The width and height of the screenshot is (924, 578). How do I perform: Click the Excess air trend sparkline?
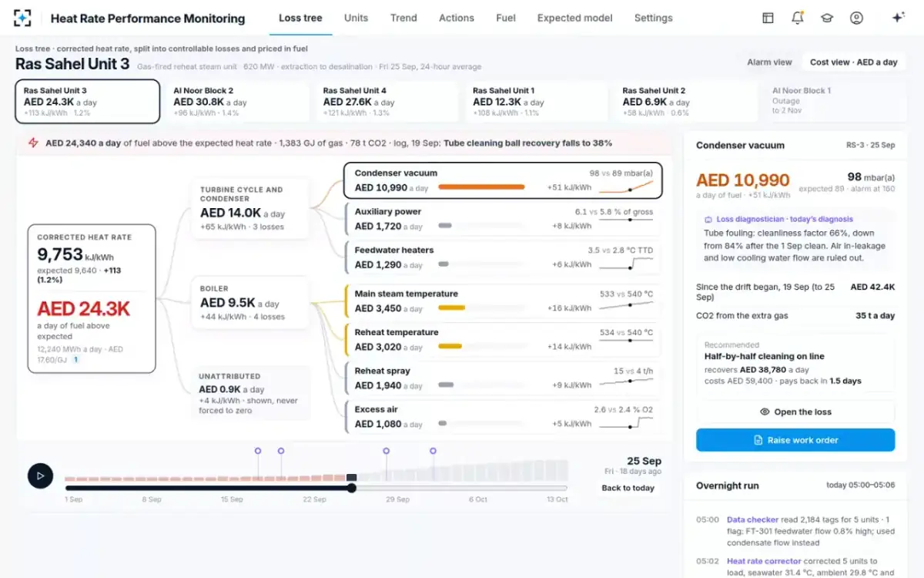tap(626, 424)
